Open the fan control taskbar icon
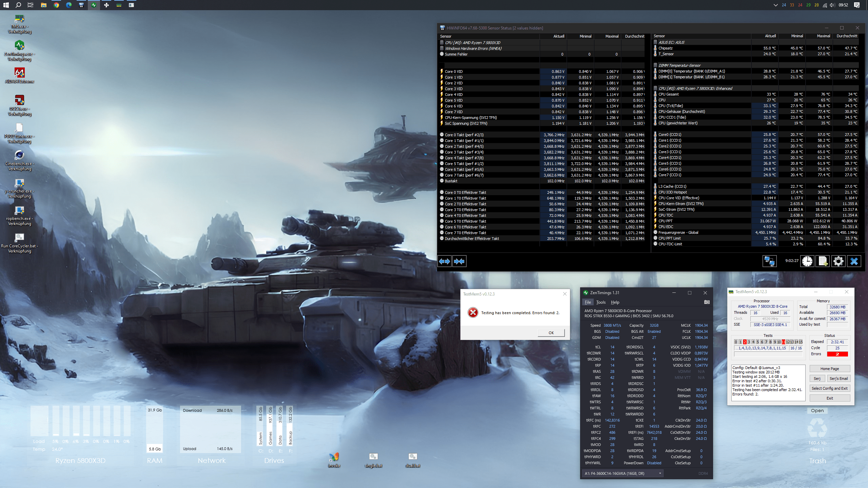This screenshot has height=488, width=868. pyautogui.click(x=106, y=5)
